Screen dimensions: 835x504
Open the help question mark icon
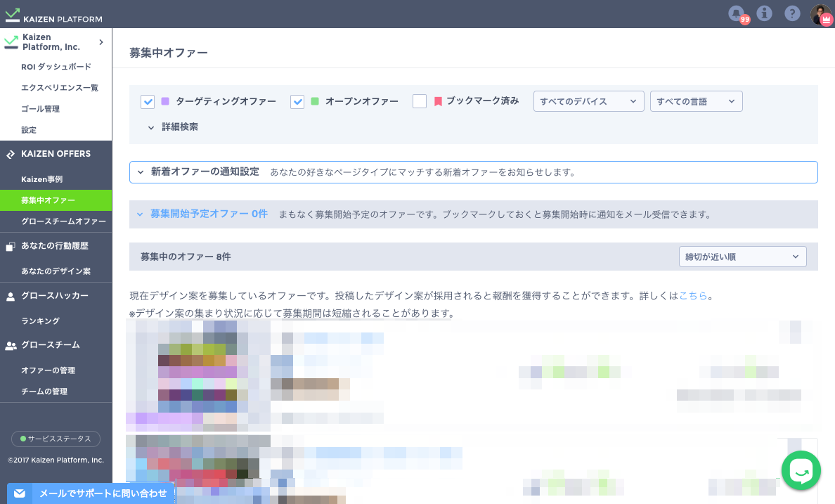792,13
